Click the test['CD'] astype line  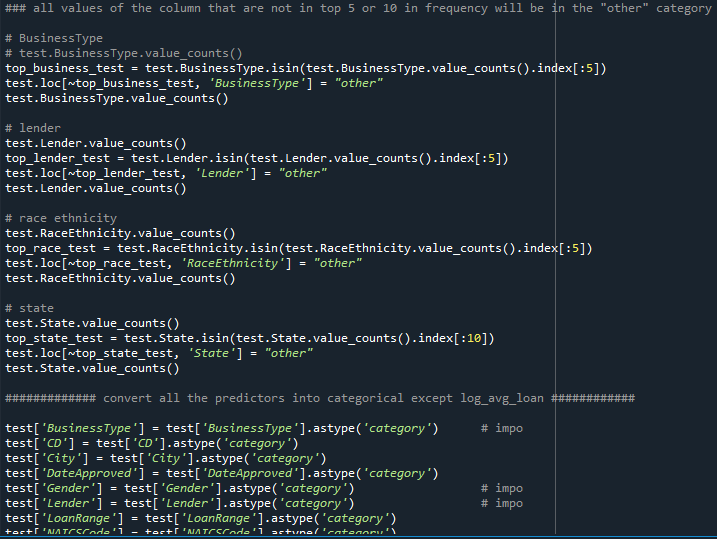[x=152, y=443]
